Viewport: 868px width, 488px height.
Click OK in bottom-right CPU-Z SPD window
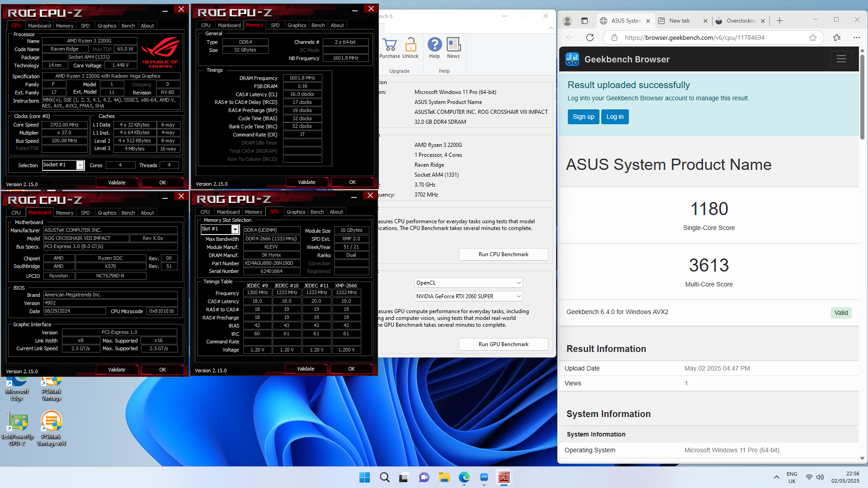tap(351, 369)
